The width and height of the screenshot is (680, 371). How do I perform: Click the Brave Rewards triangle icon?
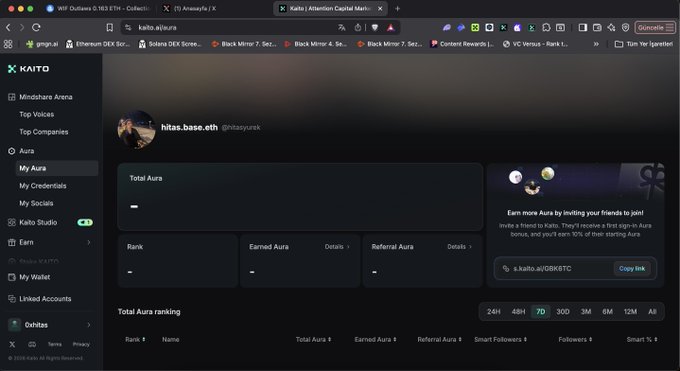click(x=391, y=27)
